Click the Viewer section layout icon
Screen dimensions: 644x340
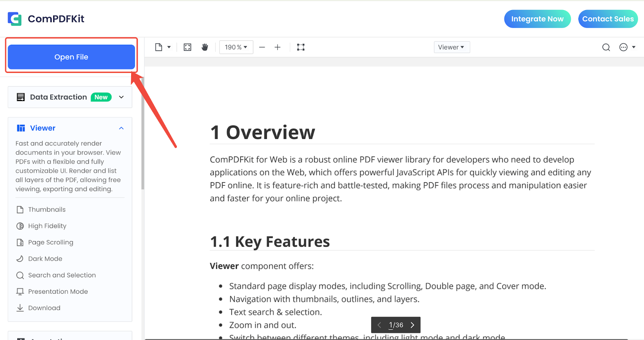pos(21,128)
